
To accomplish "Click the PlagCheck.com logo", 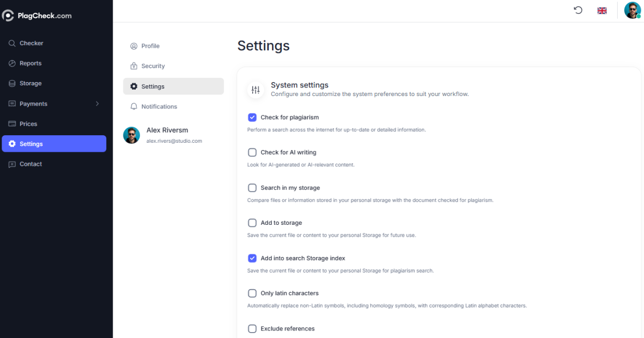I will [37, 15].
